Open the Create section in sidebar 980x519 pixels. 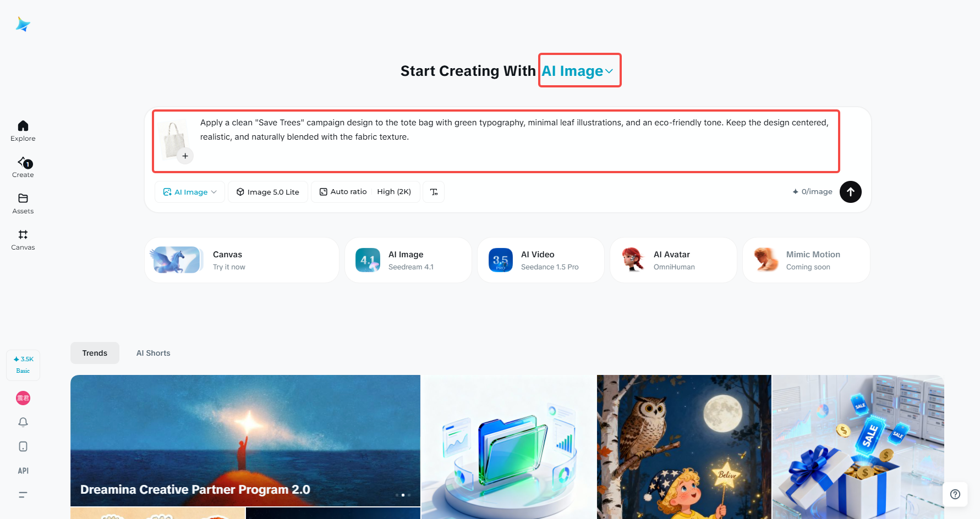[x=23, y=167]
